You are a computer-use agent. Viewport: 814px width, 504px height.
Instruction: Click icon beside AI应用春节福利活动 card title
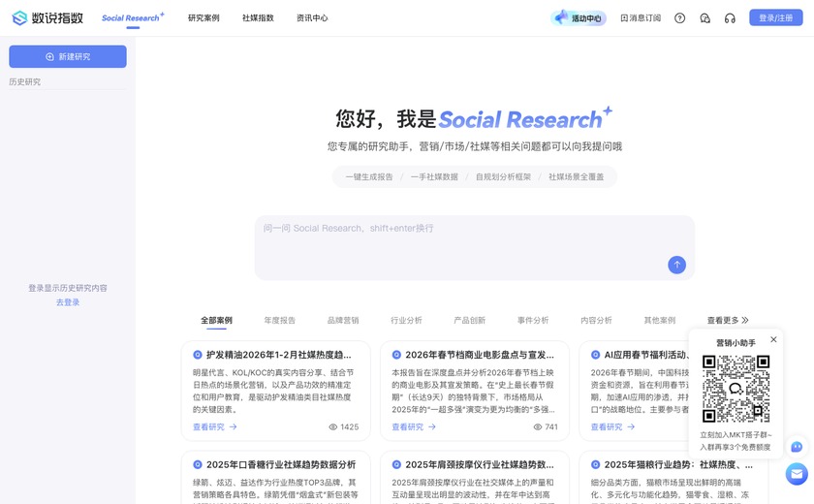click(595, 355)
